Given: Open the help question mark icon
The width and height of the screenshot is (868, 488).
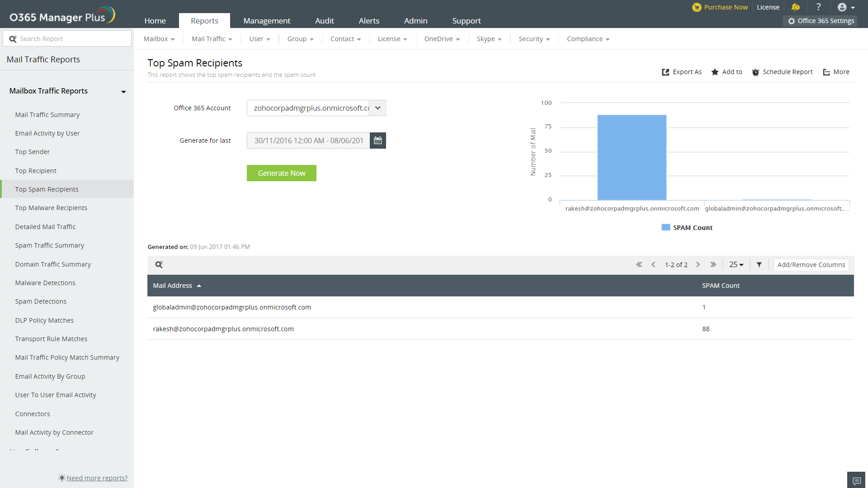Looking at the screenshot, I should [x=818, y=7].
